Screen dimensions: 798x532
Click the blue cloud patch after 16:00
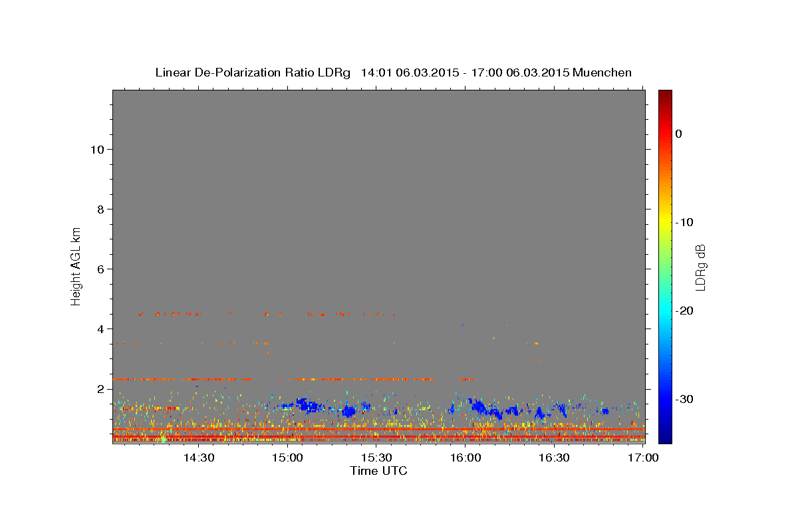click(x=480, y=406)
